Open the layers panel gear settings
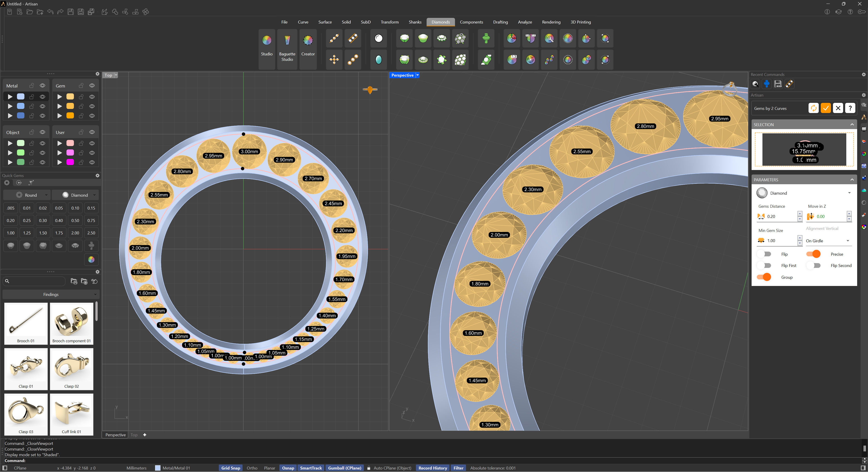868x472 pixels. point(97,74)
